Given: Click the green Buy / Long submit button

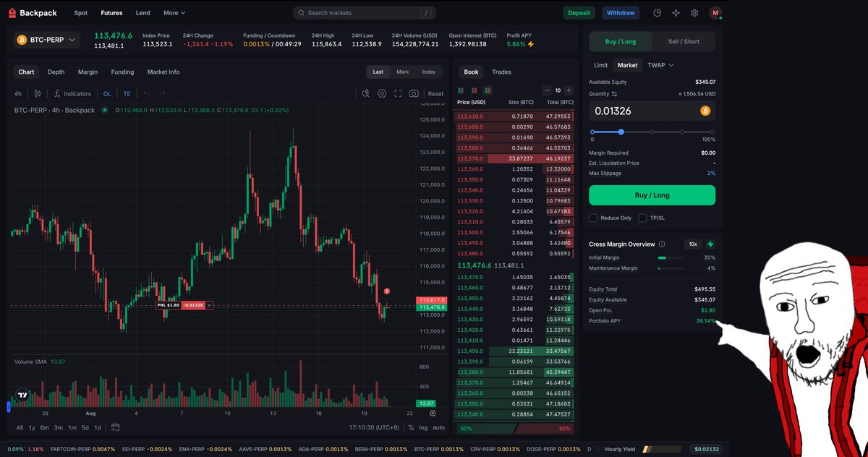Looking at the screenshot, I should tap(652, 195).
